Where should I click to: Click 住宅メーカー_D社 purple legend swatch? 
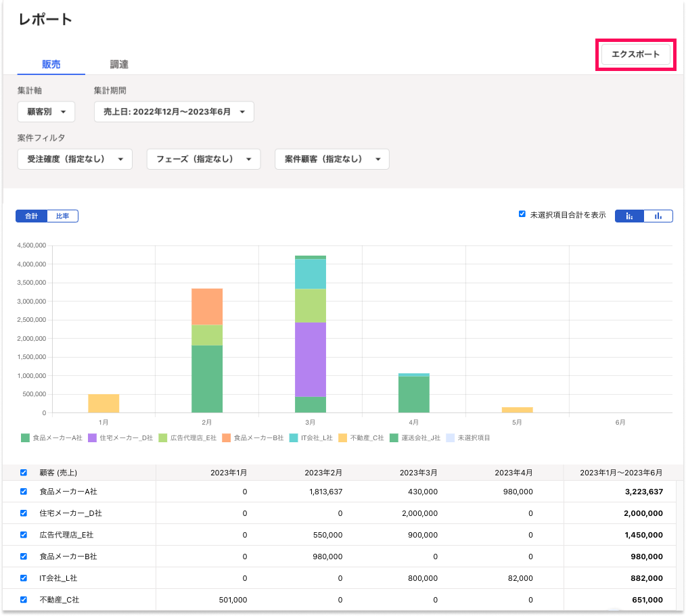(92, 437)
